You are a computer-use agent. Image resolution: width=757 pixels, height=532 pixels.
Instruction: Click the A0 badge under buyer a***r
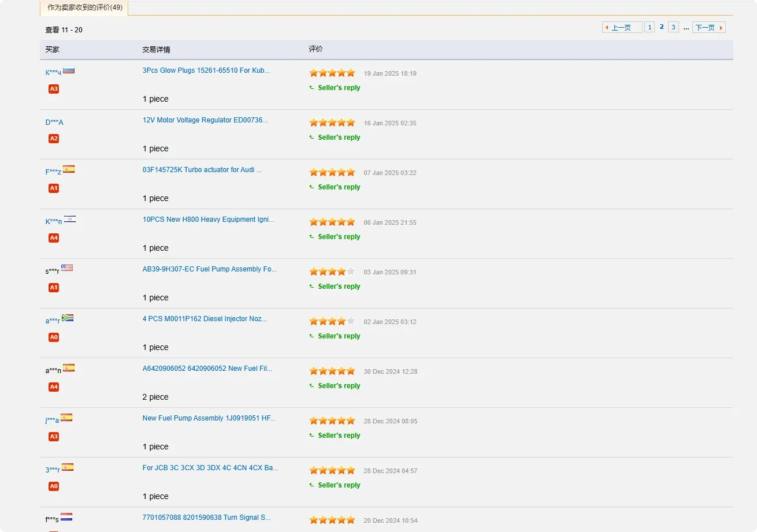coord(54,337)
